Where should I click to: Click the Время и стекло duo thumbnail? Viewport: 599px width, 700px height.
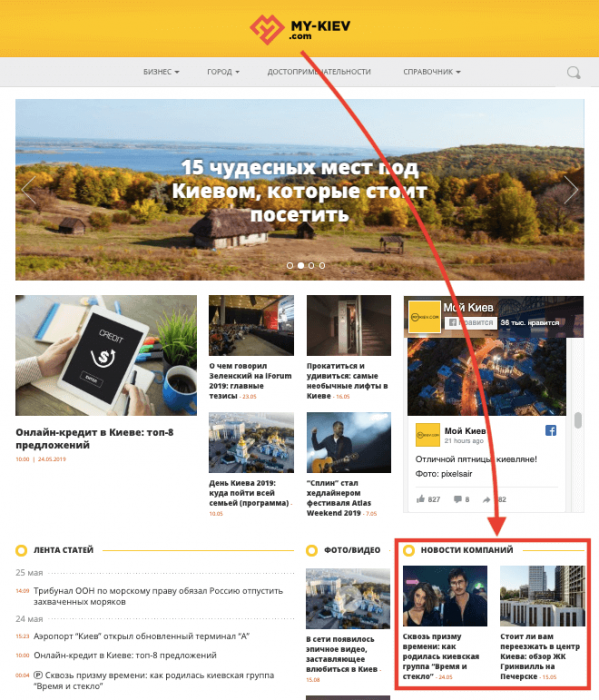click(x=445, y=596)
